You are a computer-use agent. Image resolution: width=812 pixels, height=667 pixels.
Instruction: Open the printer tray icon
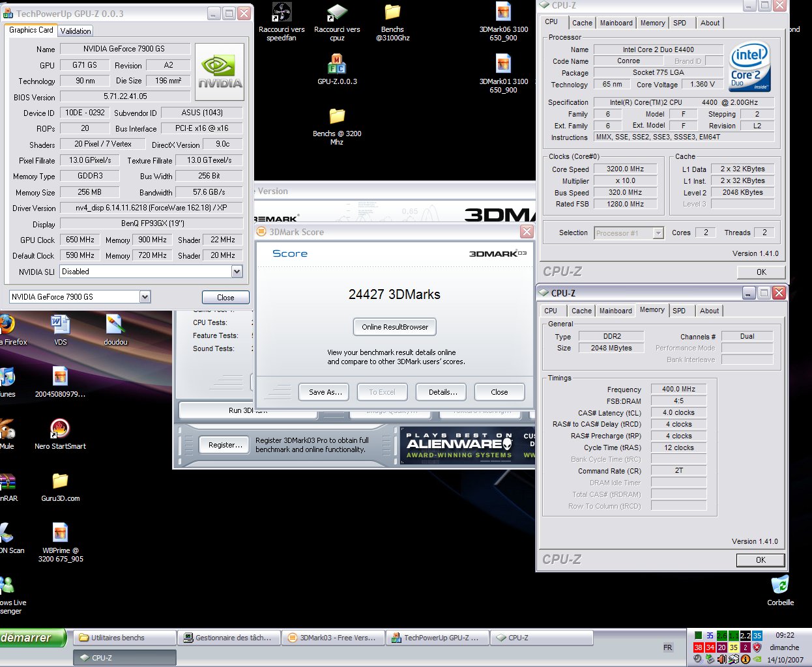pyautogui.click(x=733, y=659)
